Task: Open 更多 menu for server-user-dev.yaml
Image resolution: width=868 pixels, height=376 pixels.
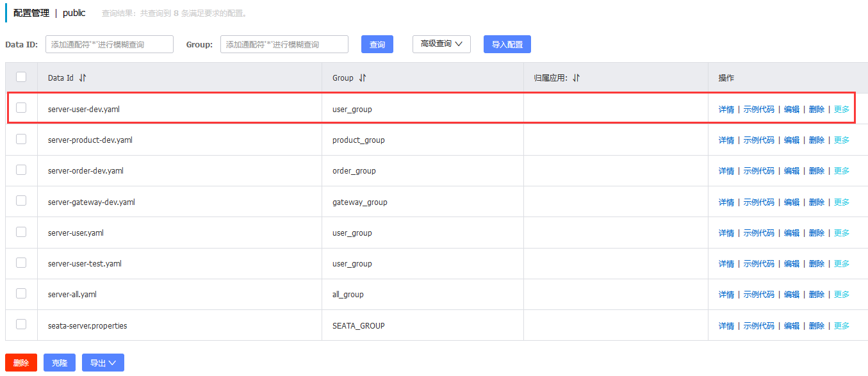Action: coord(842,110)
